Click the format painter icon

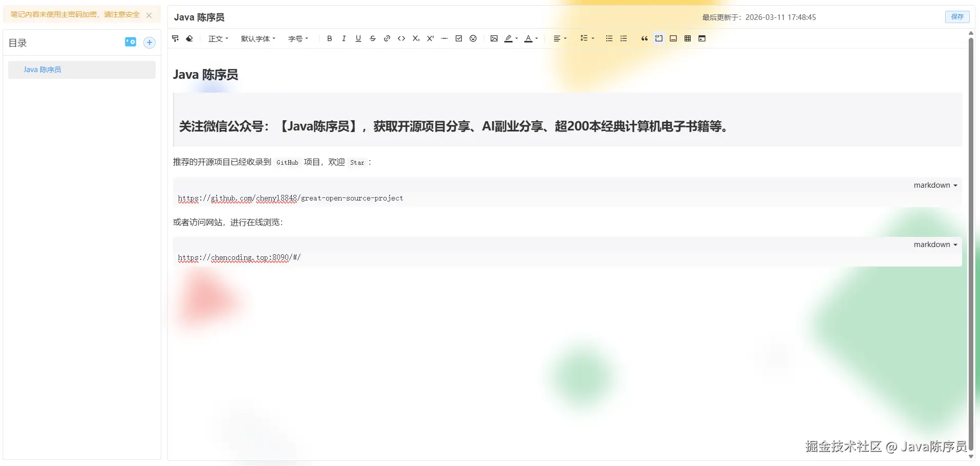tap(176, 38)
